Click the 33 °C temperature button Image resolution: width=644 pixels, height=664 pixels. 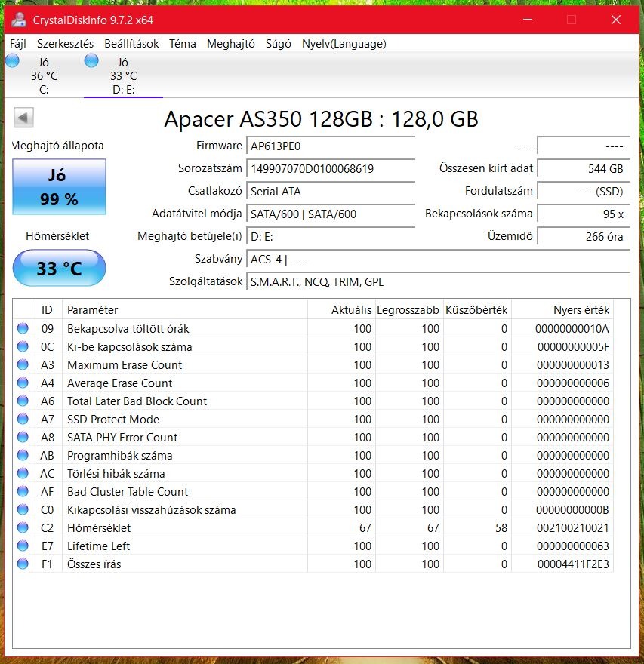(60, 268)
